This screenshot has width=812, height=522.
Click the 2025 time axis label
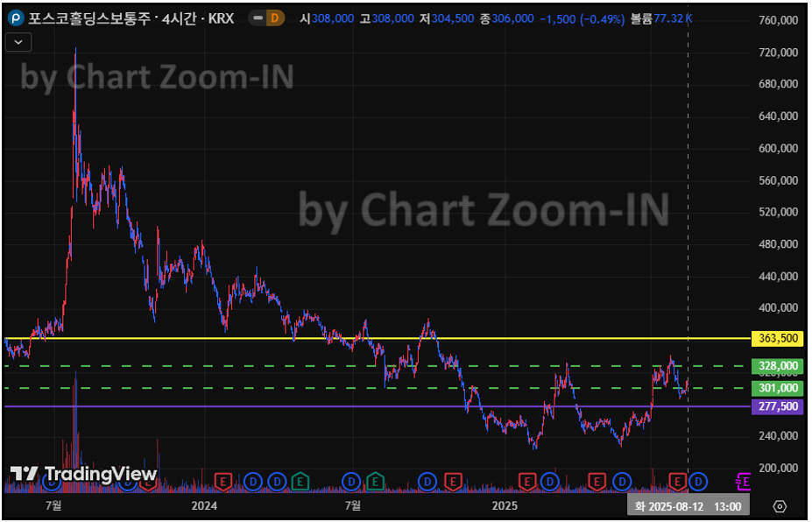505,506
